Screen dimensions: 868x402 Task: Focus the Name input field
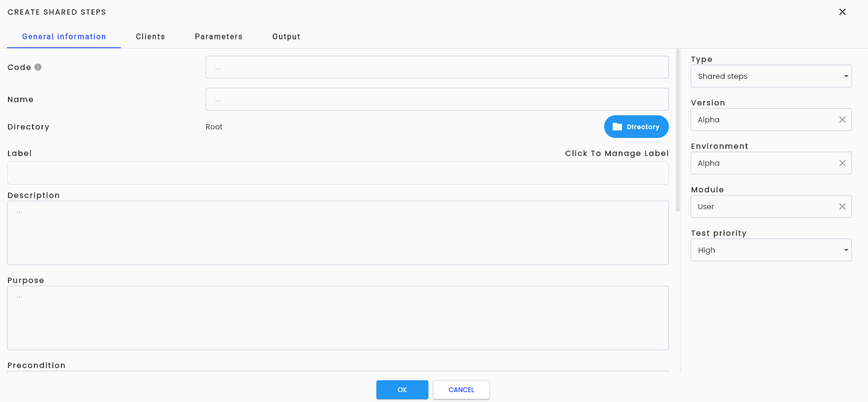pyautogui.click(x=437, y=99)
